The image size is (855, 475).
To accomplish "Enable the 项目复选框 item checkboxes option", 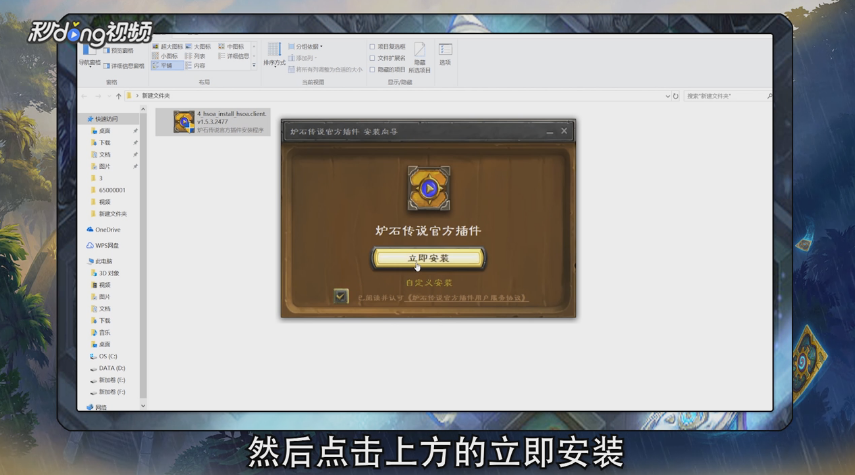I will [x=387, y=47].
